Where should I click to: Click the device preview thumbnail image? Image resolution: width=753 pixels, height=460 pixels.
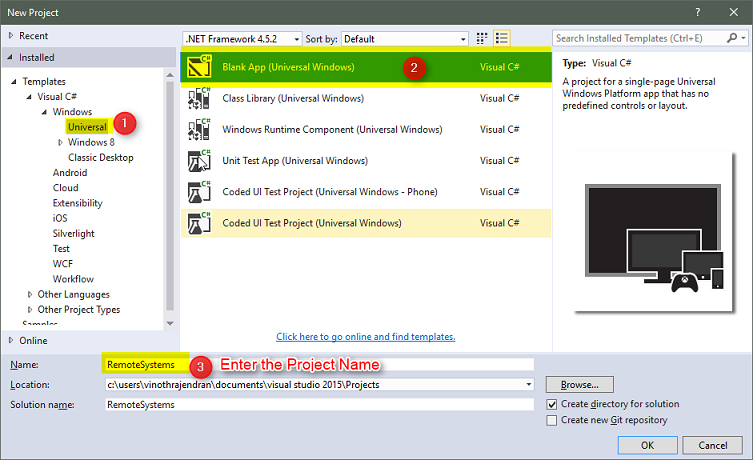click(654, 232)
